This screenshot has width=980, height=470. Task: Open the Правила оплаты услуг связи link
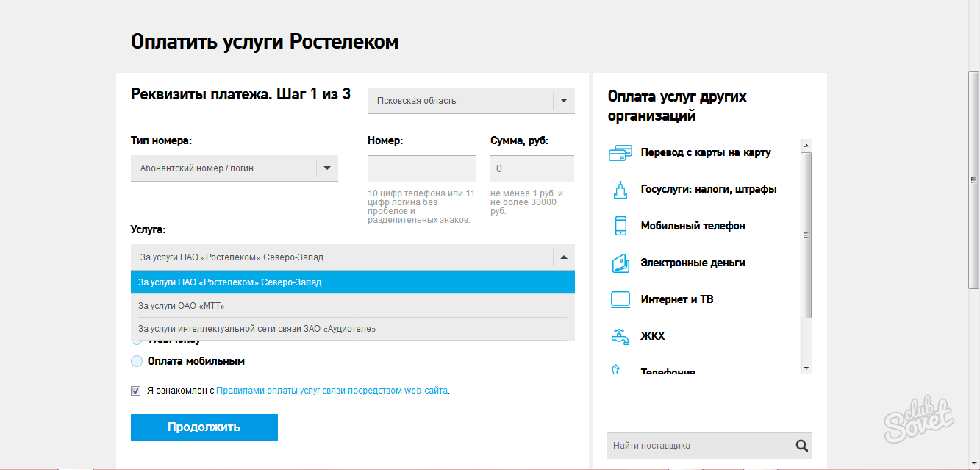pos(332,391)
